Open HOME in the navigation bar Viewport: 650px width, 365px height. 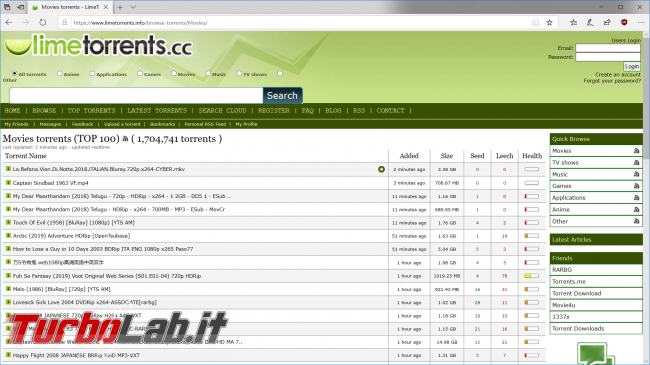coord(12,111)
